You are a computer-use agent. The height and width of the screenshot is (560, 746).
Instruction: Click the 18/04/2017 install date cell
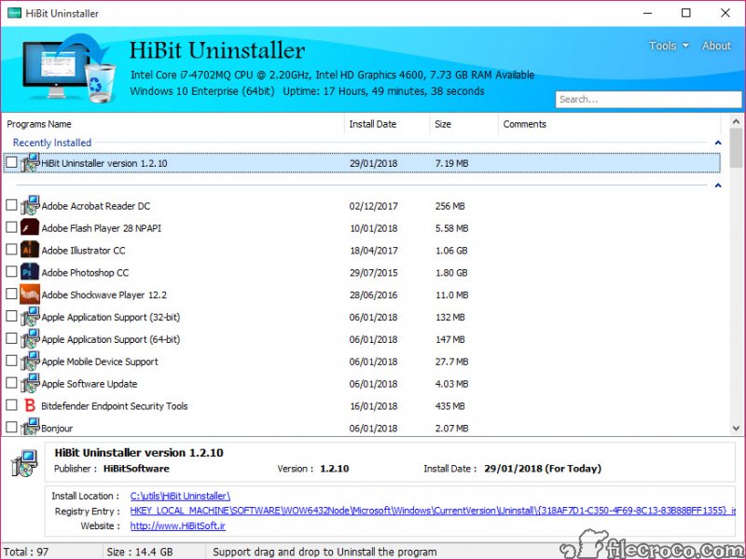click(374, 251)
